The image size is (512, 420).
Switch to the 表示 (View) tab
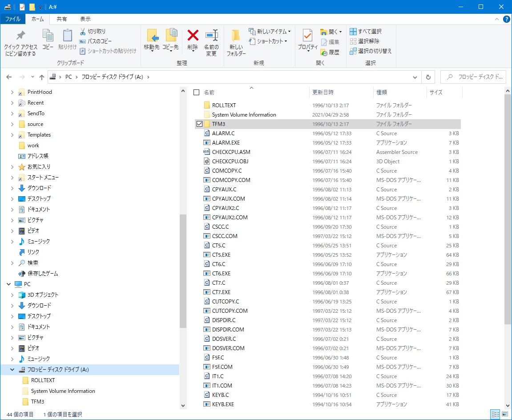pyautogui.click(x=85, y=19)
